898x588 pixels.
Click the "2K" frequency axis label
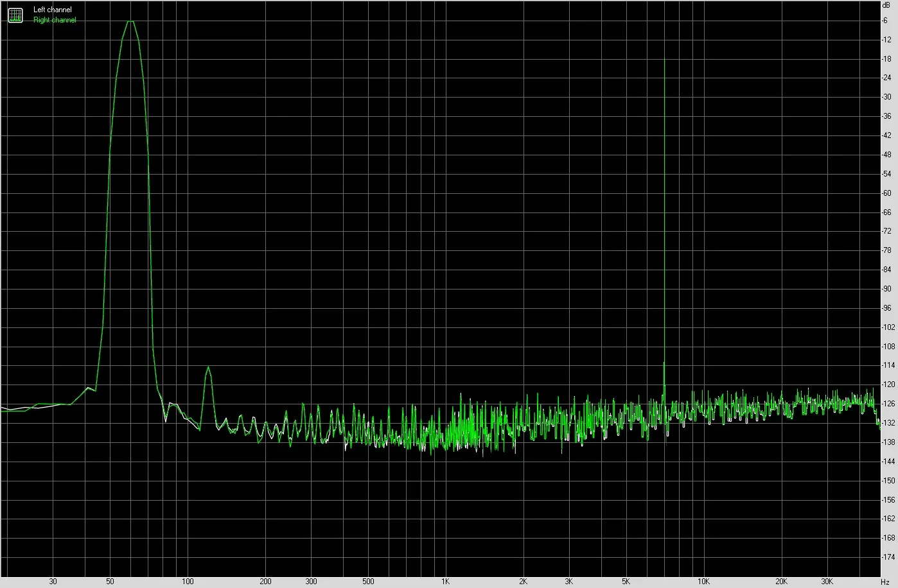coord(523,582)
